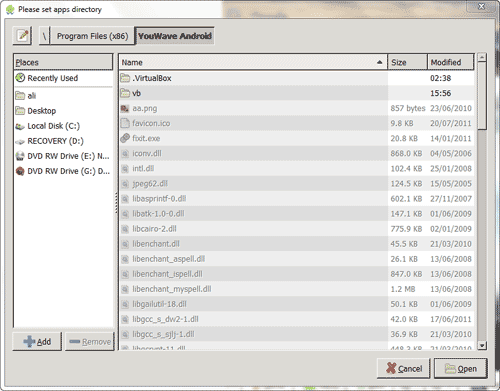Click the DVD RW Drive (G:) disc icon

coord(20,171)
